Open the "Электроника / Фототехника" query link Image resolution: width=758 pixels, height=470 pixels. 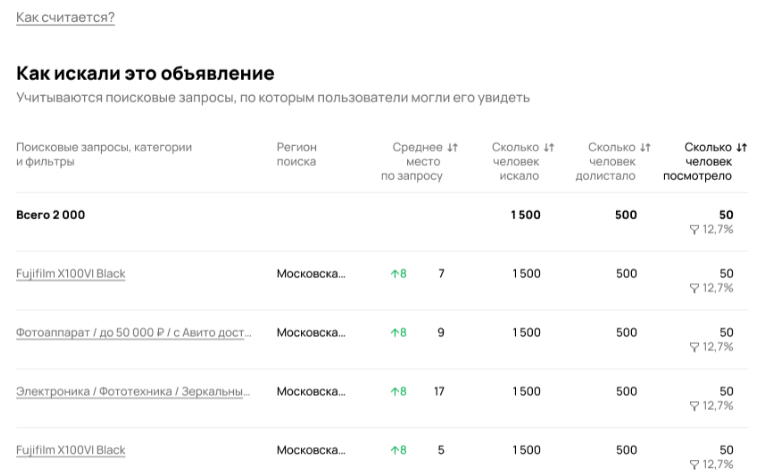point(133,391)
